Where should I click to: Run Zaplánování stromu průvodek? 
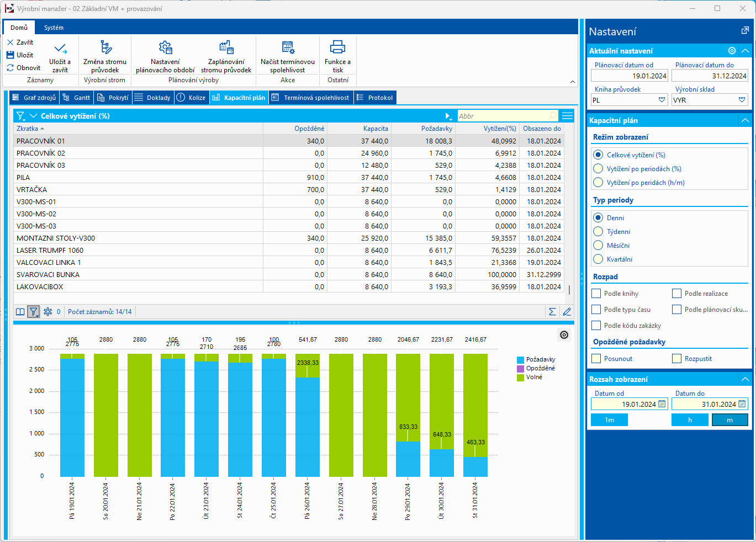[x=226, y=47]
